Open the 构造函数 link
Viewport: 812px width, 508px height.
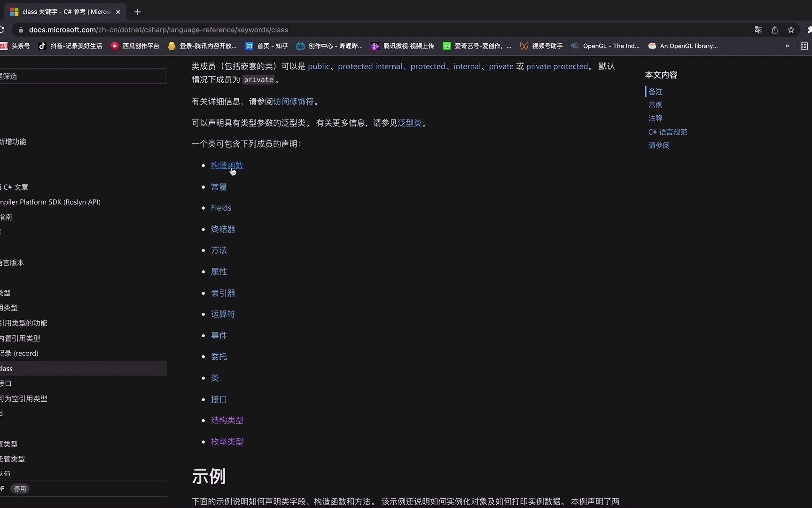pos(227,165)
